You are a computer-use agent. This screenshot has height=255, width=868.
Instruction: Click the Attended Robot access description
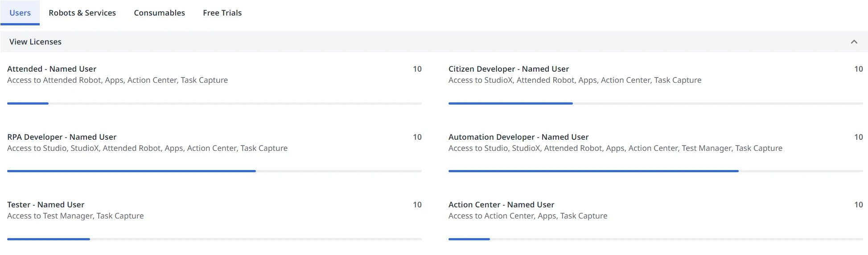(117, 80)
